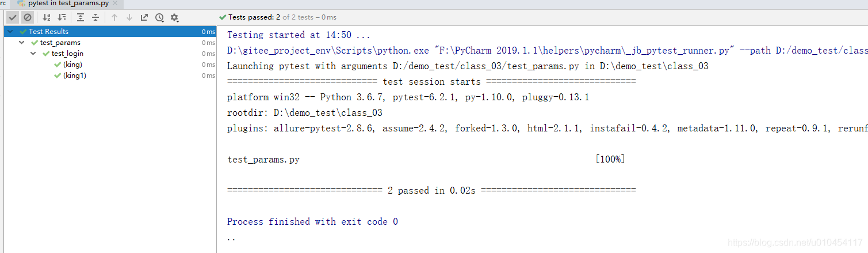The image size is (868, 253).
Task: Collapse the test_params node
Action: point(21,43)
